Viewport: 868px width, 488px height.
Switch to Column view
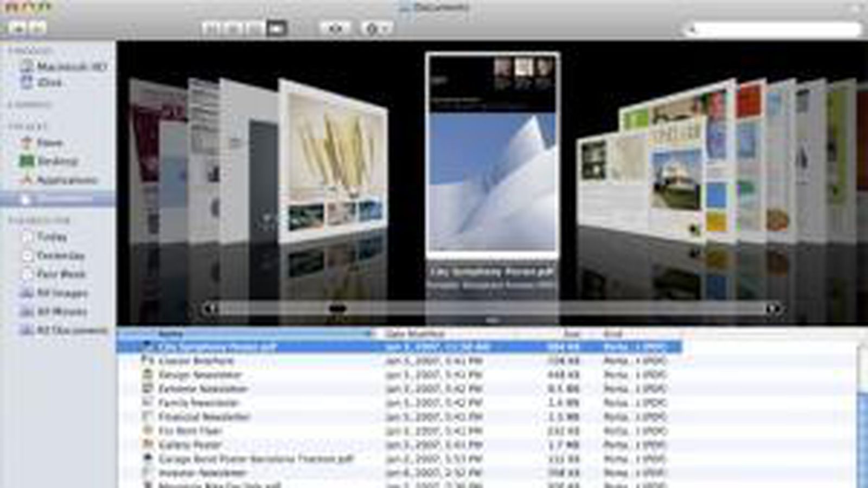pos(254,28)
